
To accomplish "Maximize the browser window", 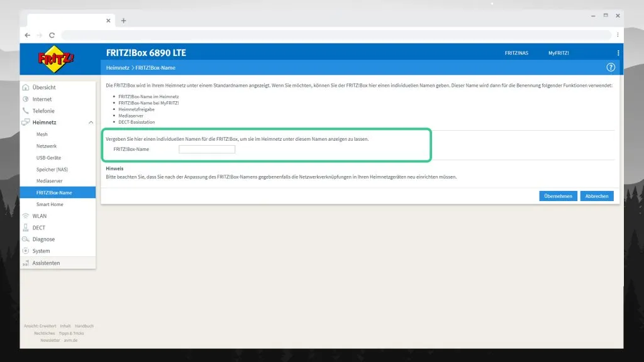I will 606,16.
